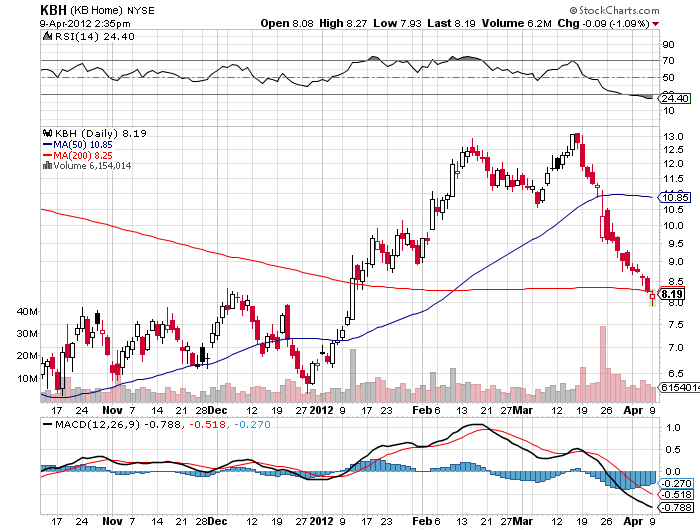This screenshot has height=530, width=700.
Task: Click the 8.19 last price tag
Action: click(671, 294)
